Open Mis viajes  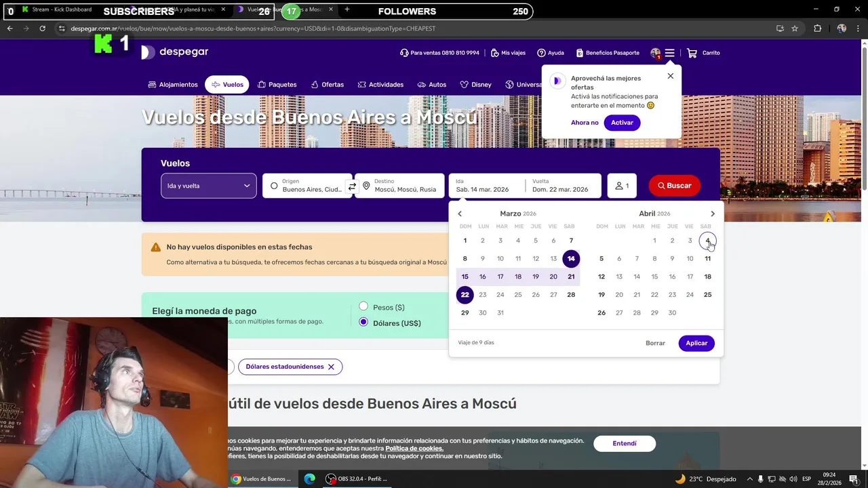(x=508, y=53)
